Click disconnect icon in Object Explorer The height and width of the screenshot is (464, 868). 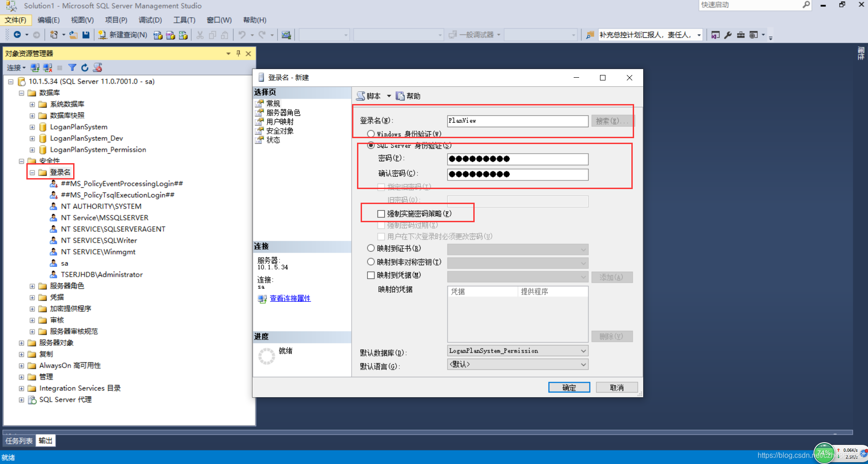coord(48,68)
